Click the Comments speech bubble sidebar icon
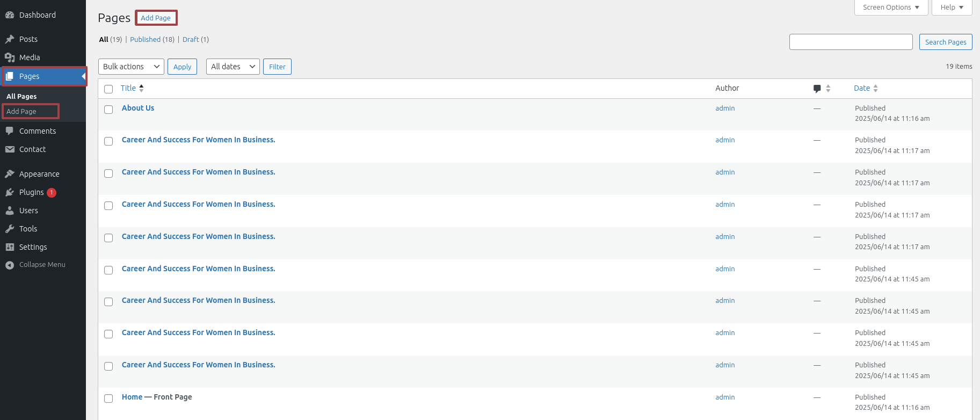This screenshot has height=420, width=980. [10, 131]
